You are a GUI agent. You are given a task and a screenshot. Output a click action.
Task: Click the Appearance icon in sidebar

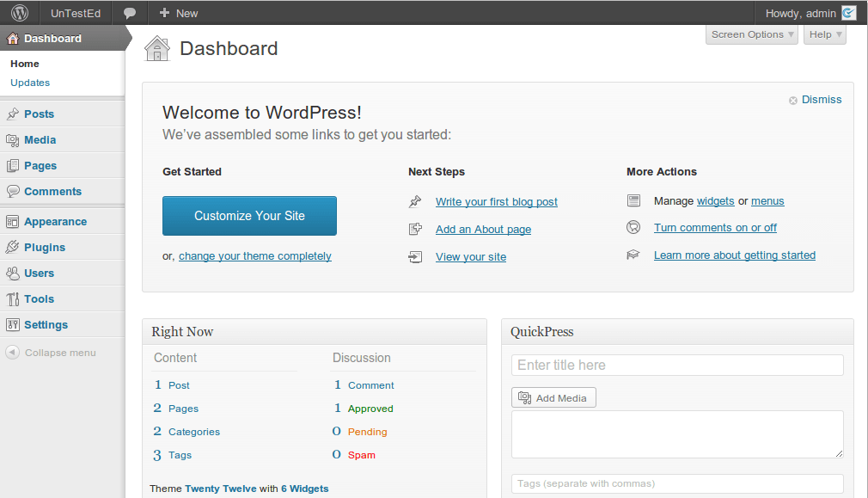(x=13, y=222)
